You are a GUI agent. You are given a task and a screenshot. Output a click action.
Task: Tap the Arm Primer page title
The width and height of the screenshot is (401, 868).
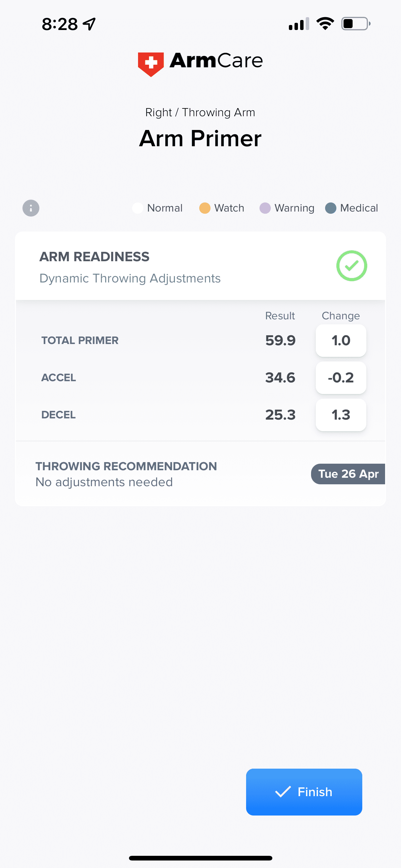[x=200, y=138]
